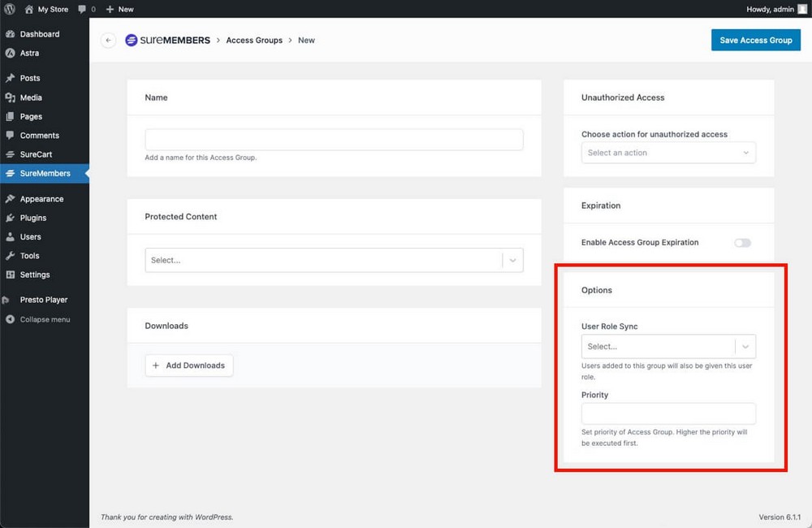
Task: Open My Store site link
Action: (x=52, y=9)
